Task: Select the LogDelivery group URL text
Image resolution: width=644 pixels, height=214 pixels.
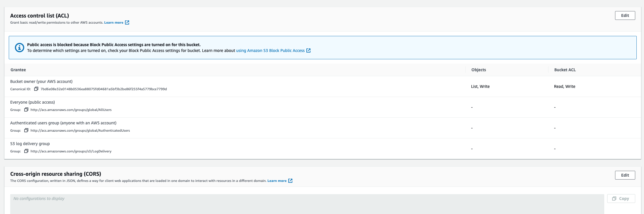Action: coord(71,151)
